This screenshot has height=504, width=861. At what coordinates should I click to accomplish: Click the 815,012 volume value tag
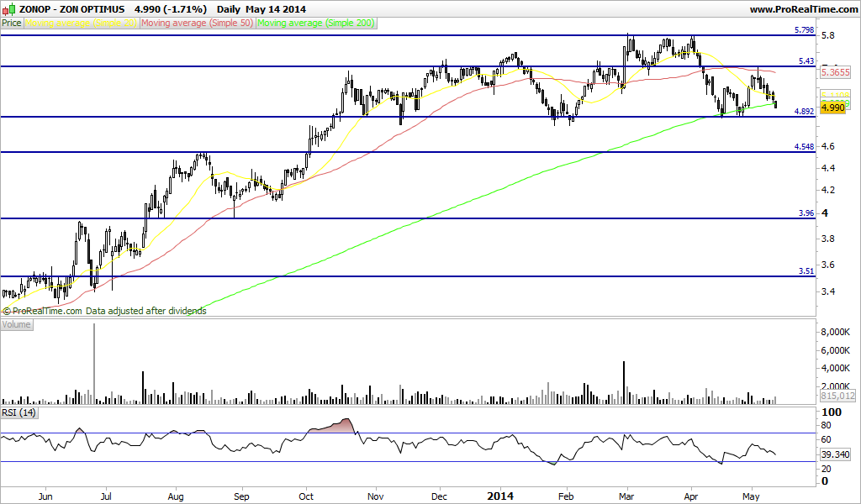[838, 396]
